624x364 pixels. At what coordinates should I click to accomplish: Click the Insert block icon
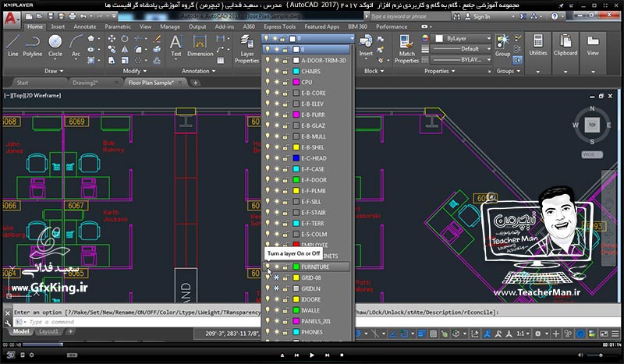(366, 45)
